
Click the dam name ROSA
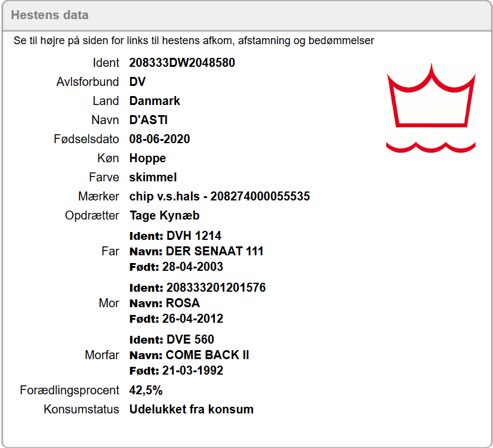pos(183,303)
